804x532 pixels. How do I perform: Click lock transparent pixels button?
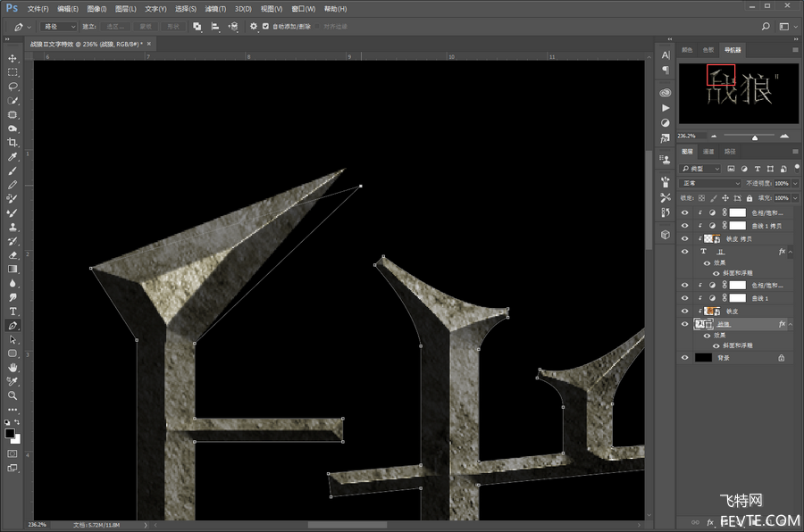(x=701, y=198)
